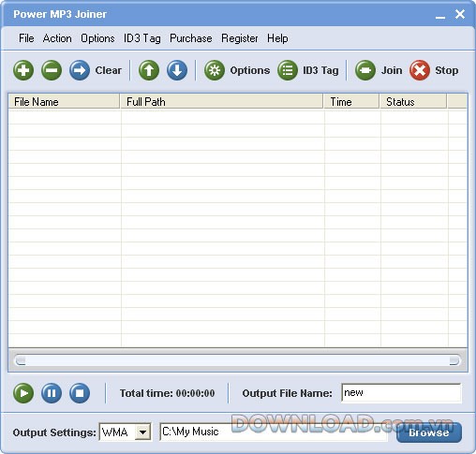Move selected file down with blue arrow
Image resolution: width=476 pixels, height=454 pixels.
click(x=177, y=70)
